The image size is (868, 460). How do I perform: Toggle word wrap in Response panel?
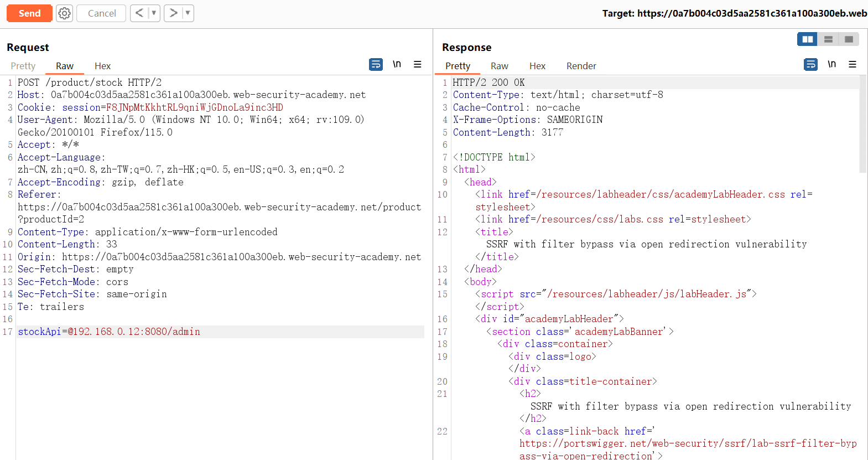pyautogui.click(x=810, y=65)
